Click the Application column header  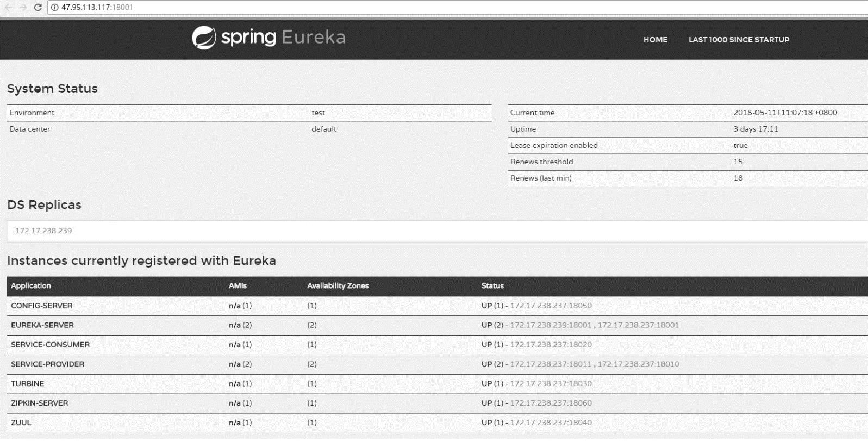[x=31, y=286]
